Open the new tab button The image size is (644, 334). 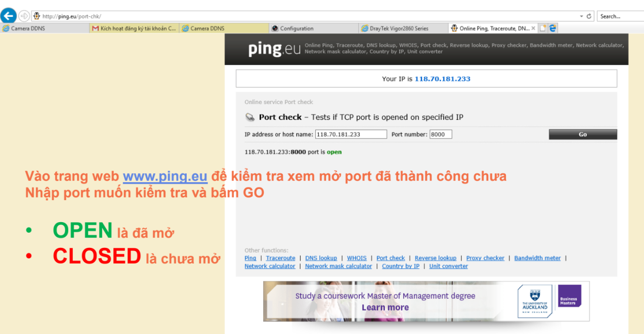coord(543,28)
